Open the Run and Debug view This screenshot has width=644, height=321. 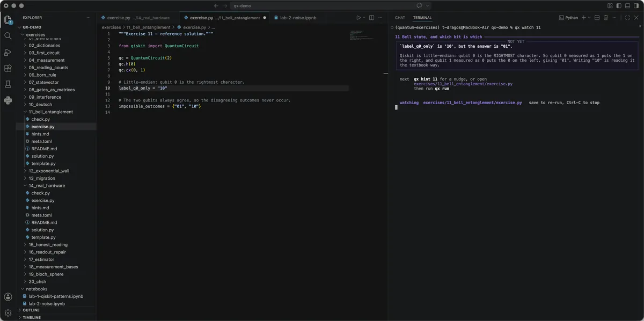click(x=8, y=52)
